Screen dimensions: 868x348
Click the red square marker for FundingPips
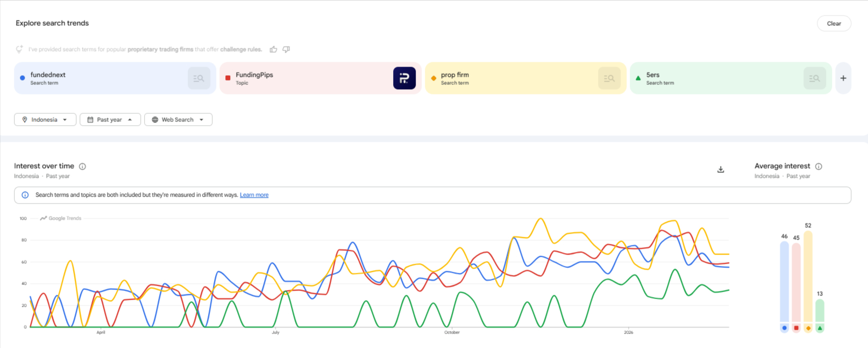(x=227, y=78)
